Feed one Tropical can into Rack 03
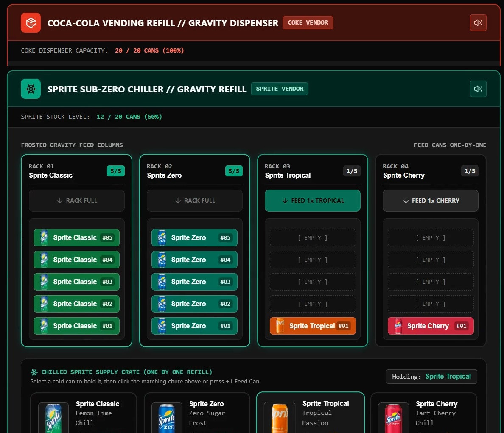 pyautogui.click(x=312, y=201)
